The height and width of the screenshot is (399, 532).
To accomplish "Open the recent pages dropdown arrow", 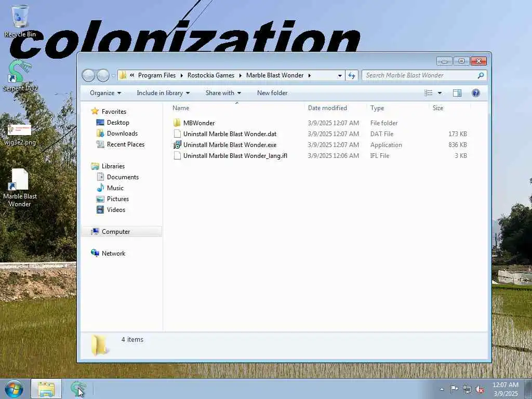I will [x=113, y=75].
